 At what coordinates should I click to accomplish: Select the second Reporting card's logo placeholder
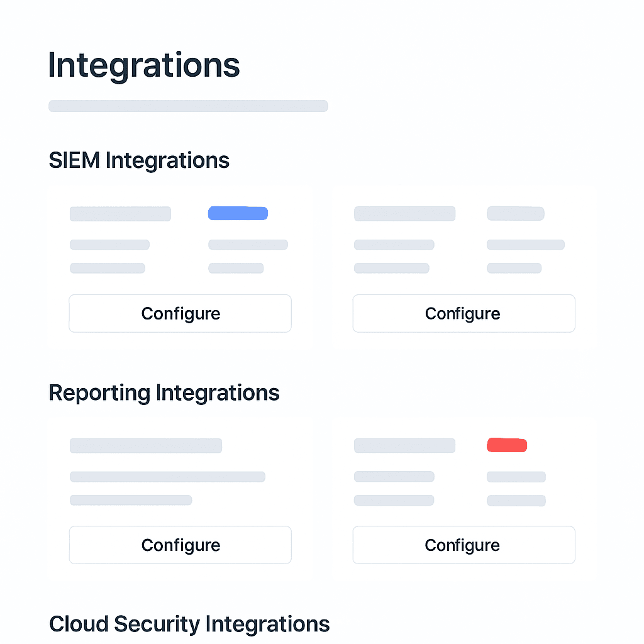pos(404,445)
